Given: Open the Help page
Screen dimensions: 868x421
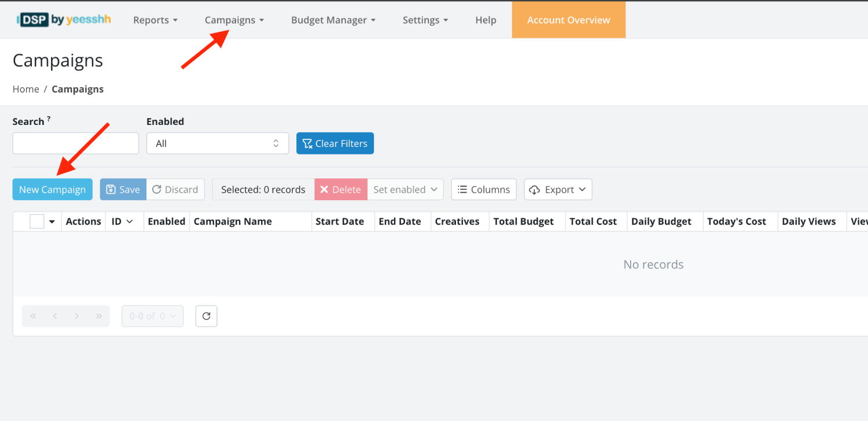Looking at the screenshot, I should (x=486, y=20).
